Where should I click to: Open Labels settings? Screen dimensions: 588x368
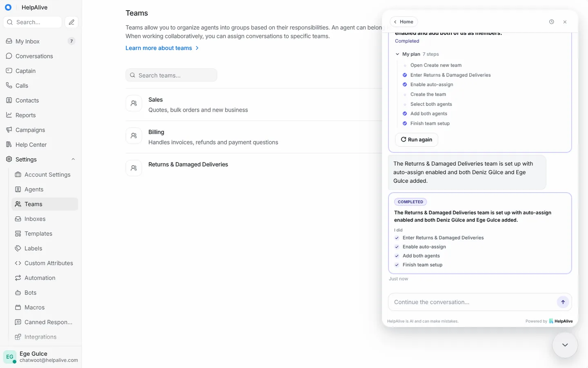pyautogui.click(x=45, y=248)
